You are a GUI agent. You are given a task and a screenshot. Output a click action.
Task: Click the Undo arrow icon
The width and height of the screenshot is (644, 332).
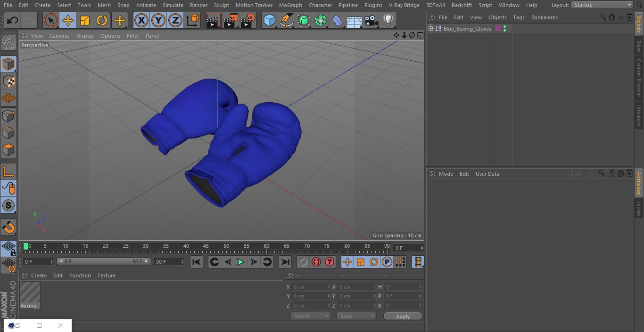pyautogui.click(x=13, y=20)
